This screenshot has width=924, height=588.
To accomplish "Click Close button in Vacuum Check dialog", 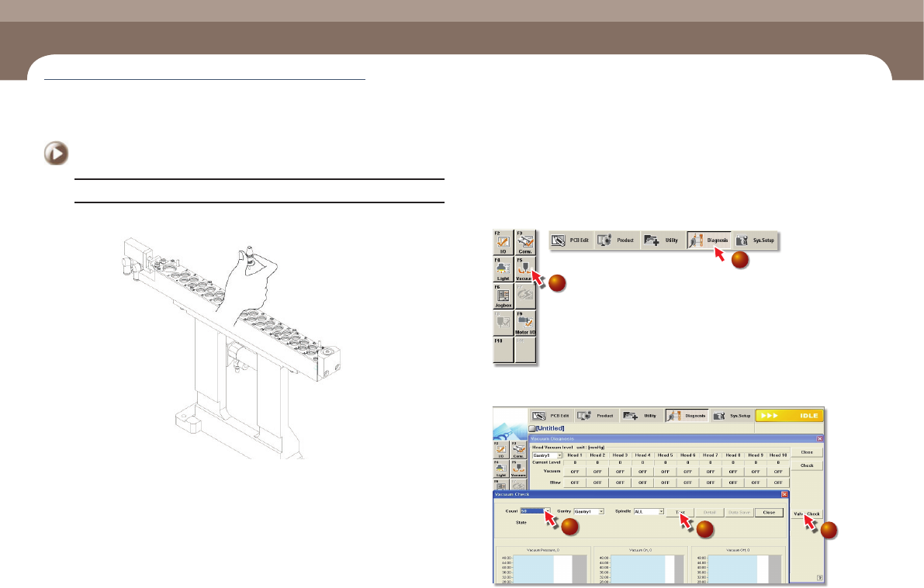I will pyautogui.click(x=769, y=513).
